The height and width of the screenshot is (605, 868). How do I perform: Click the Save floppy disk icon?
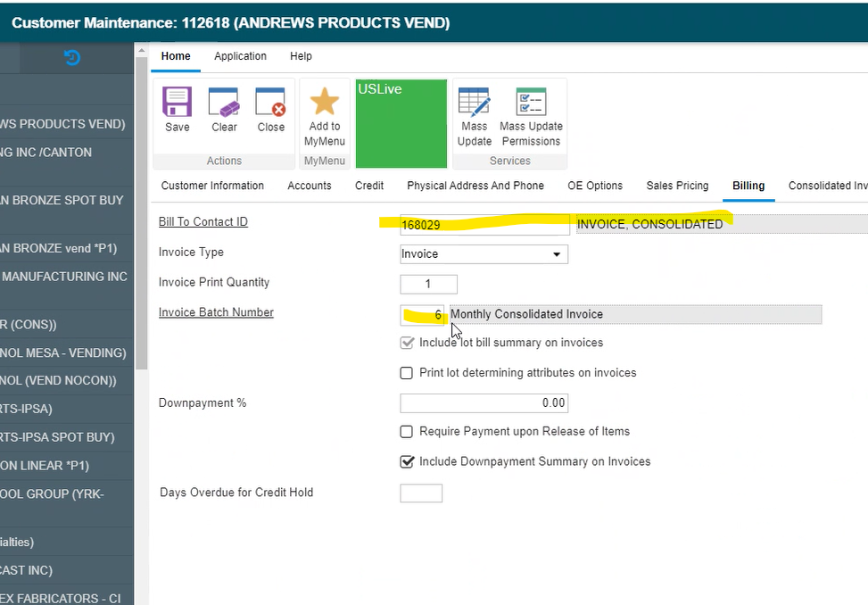point(177,103)
